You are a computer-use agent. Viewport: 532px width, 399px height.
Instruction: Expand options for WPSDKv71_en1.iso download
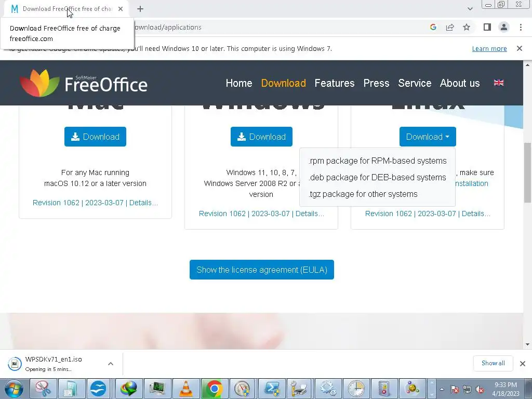pos(111,364)
